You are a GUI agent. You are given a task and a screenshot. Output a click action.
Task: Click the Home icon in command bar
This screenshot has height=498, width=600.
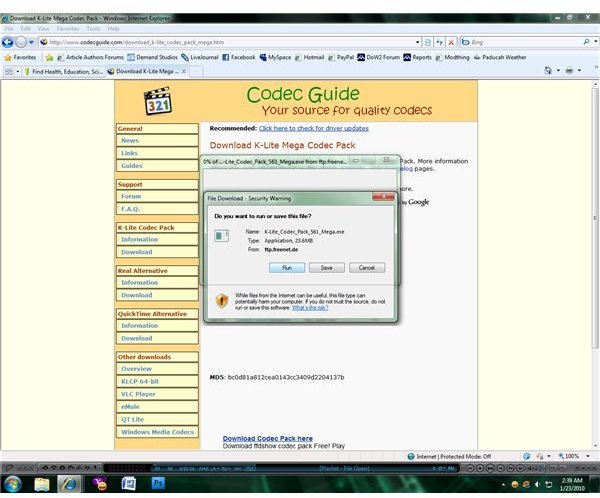coord(548,70)
